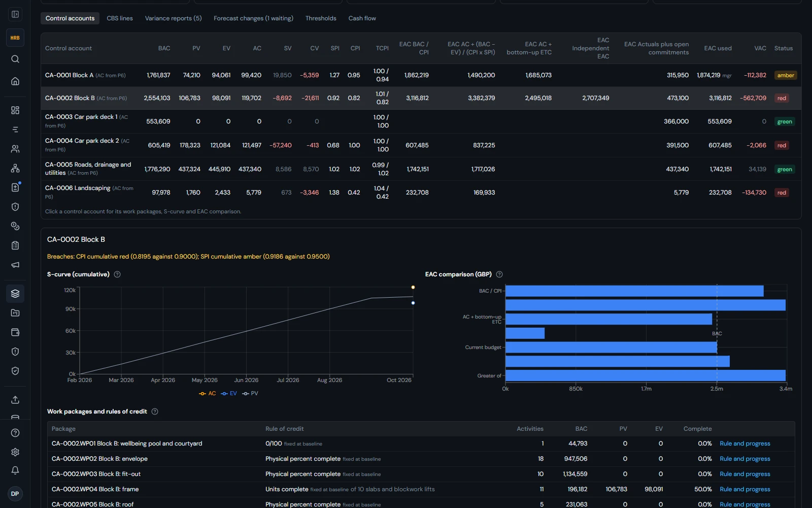Viewport: 812px width, 508px height.
Task: Open the dashboard grid icon
Action: pyautogui.click(x=15, y=110)
